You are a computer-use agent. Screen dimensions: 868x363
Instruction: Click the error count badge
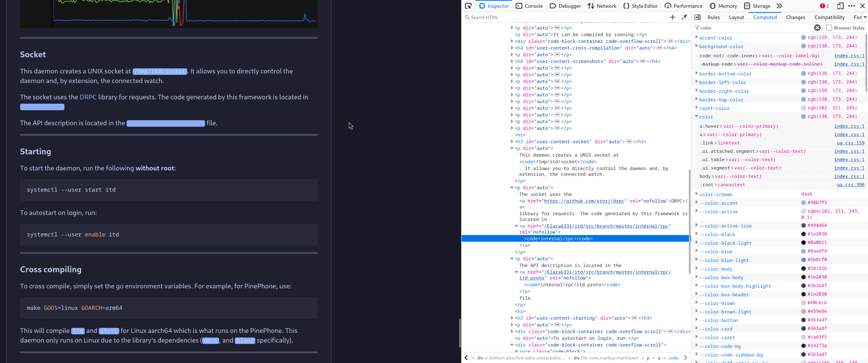(824, 6)
